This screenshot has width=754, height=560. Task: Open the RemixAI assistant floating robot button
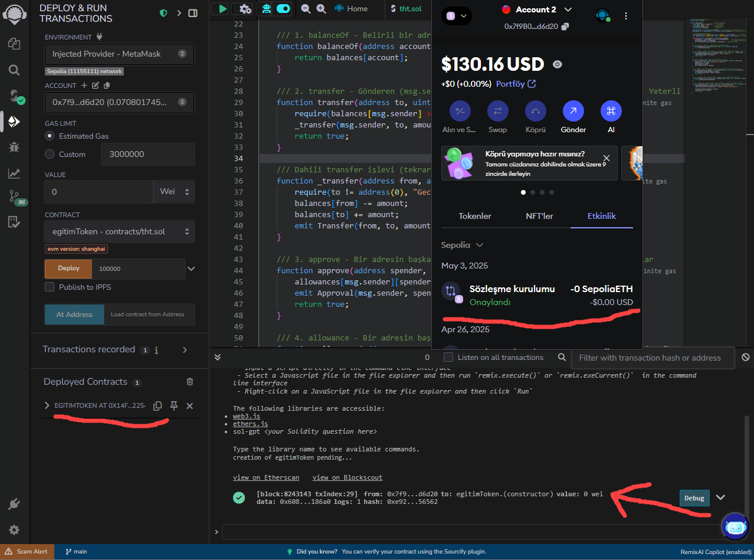pyautogui.click(x=735, y=526)
